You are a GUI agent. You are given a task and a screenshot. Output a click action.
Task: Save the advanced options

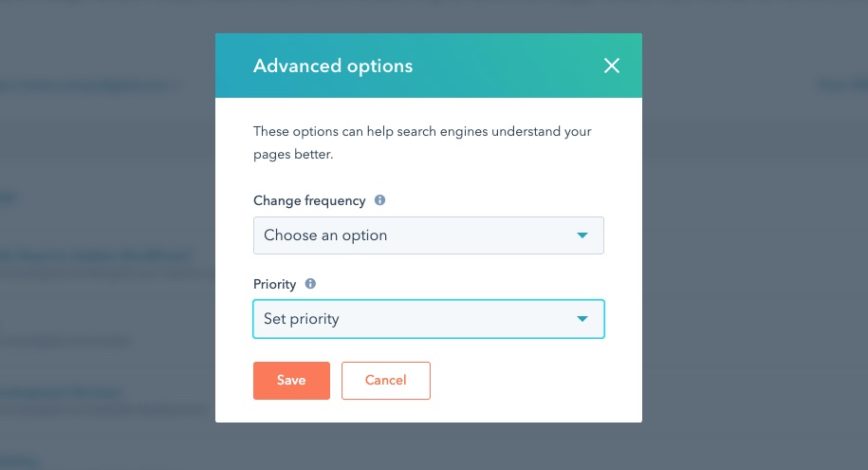point(291,381)
